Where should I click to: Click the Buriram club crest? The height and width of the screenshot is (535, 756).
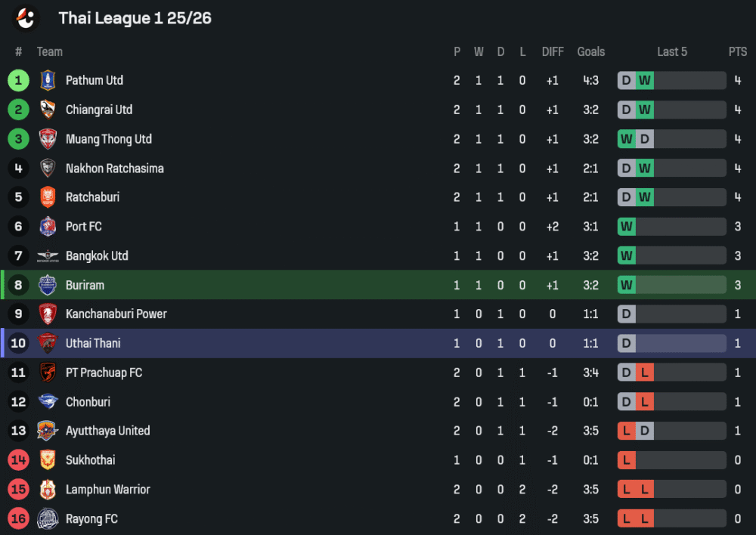tap(48, 285)
